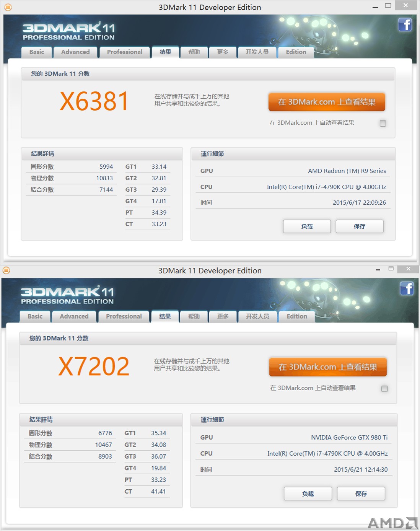Screen dimensions: 420x531
Task: Click the Facebook icon in the X6381 window
Action: coord(405,25)
